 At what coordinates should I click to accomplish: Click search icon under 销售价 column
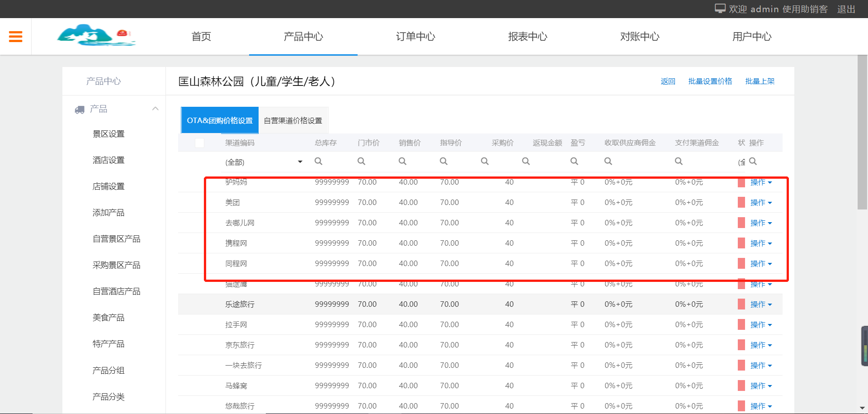pos(402,161)
